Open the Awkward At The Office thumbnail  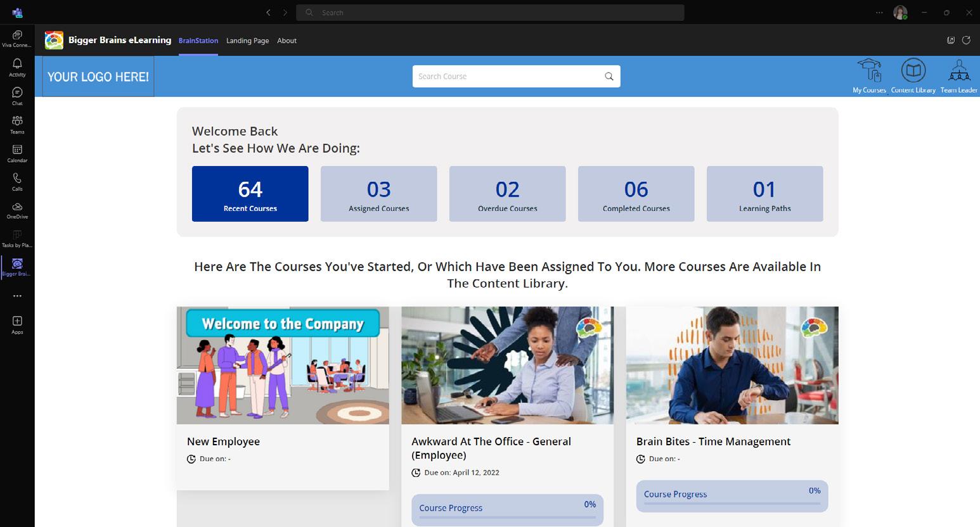[508, 365]
